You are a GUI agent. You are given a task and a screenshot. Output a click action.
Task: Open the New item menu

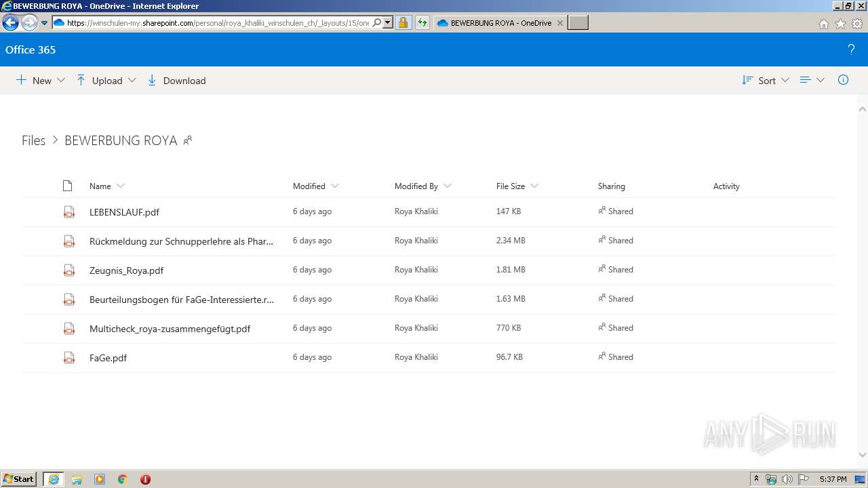pos(41,80)
